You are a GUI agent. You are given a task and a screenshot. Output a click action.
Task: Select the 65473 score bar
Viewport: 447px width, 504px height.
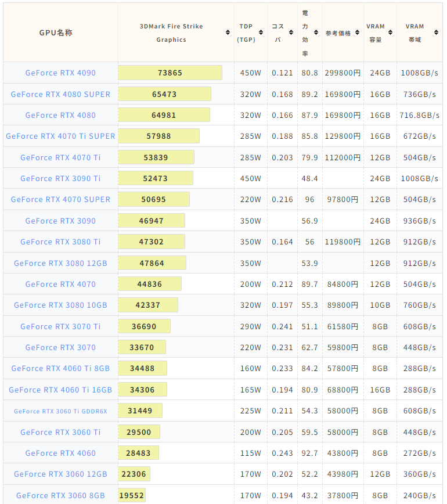(164, 94)
